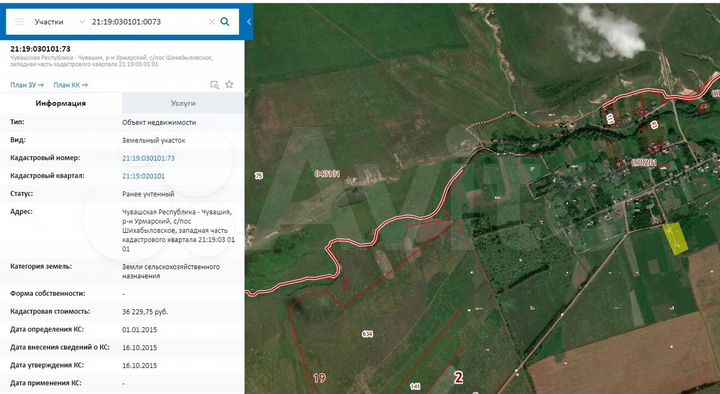Open the hamburger menu in search bar

[19, 22]
